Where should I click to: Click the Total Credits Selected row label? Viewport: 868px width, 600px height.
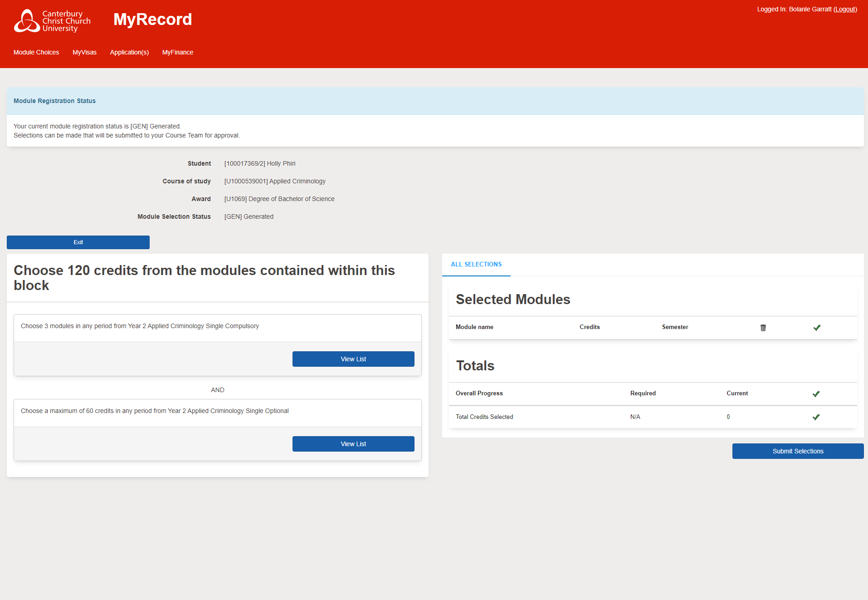(484, 417)
